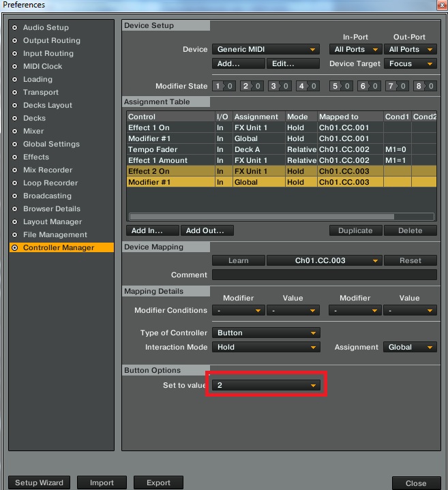
Task: Open Browser Details settings
Action: (52, 209)
